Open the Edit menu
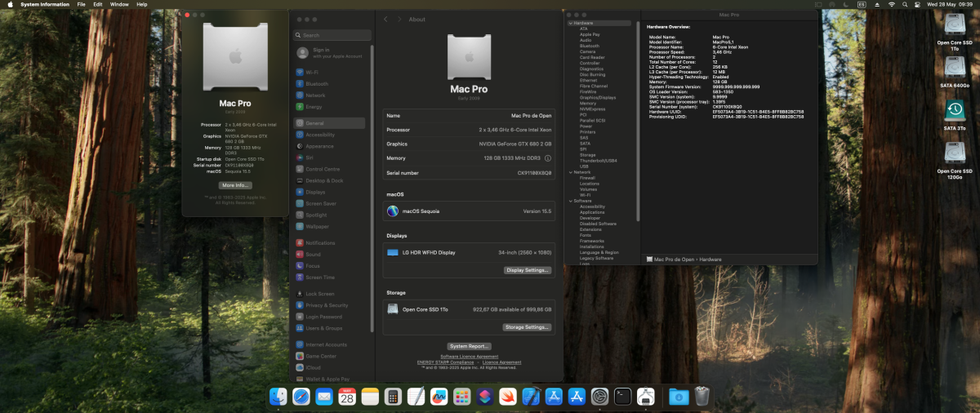This screenshot has width=980, height=413. (x=98, y=4)
